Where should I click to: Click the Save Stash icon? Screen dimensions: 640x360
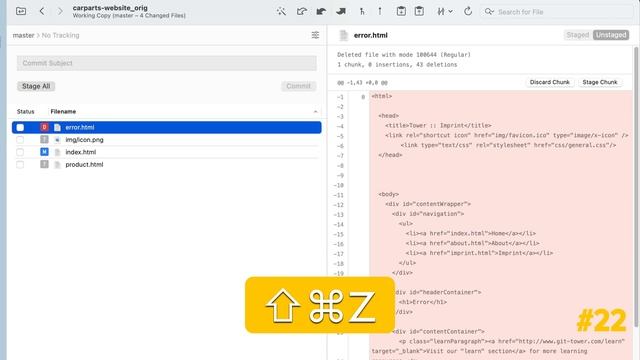click(401, 11)
